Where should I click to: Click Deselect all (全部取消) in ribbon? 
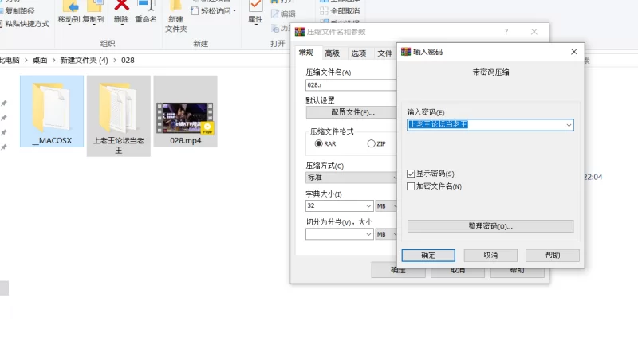coord(341,11)
